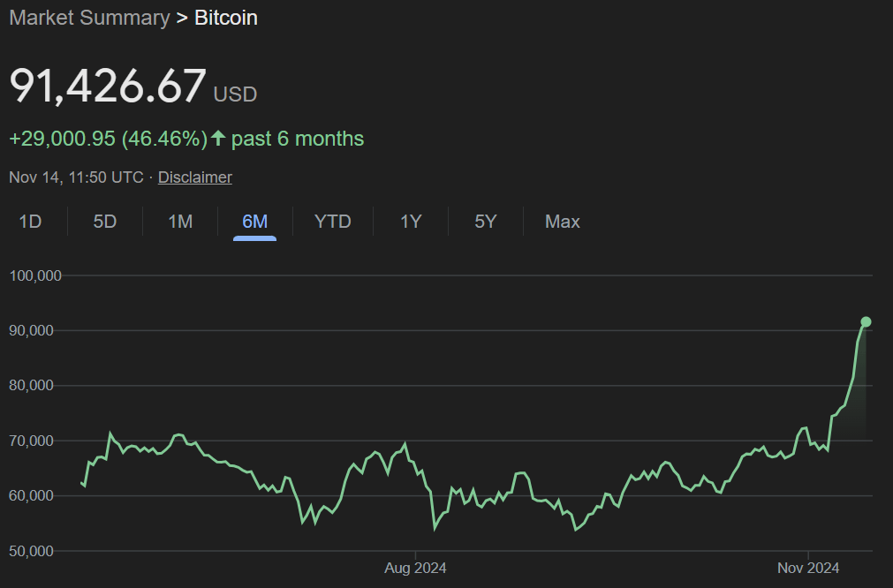Viewport: 893px width, 588px height.
Task: Click the currently active 6M tab
Action: click(254, 222)
